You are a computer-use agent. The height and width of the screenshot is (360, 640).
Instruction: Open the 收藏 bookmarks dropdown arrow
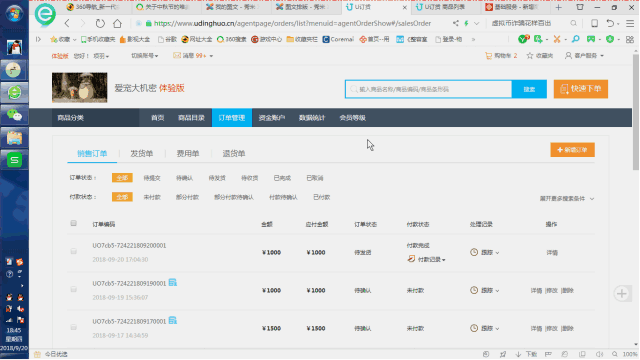click(x=74, y=40)
